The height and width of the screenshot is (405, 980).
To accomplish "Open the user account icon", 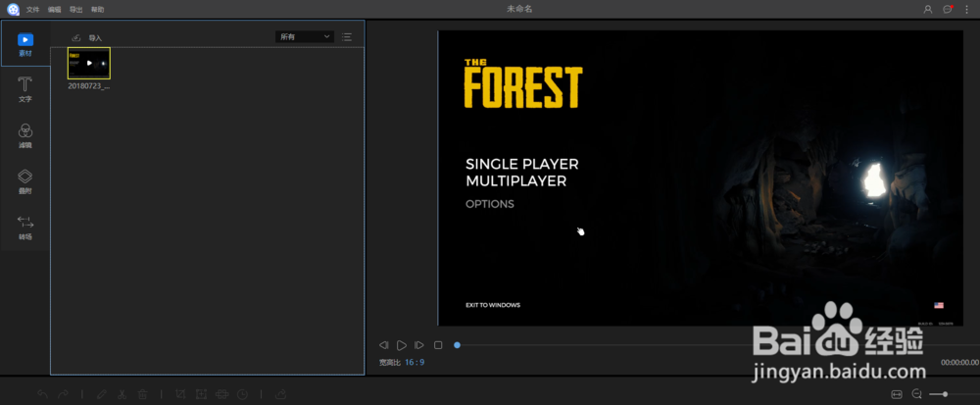I will (x=928, y=10).
